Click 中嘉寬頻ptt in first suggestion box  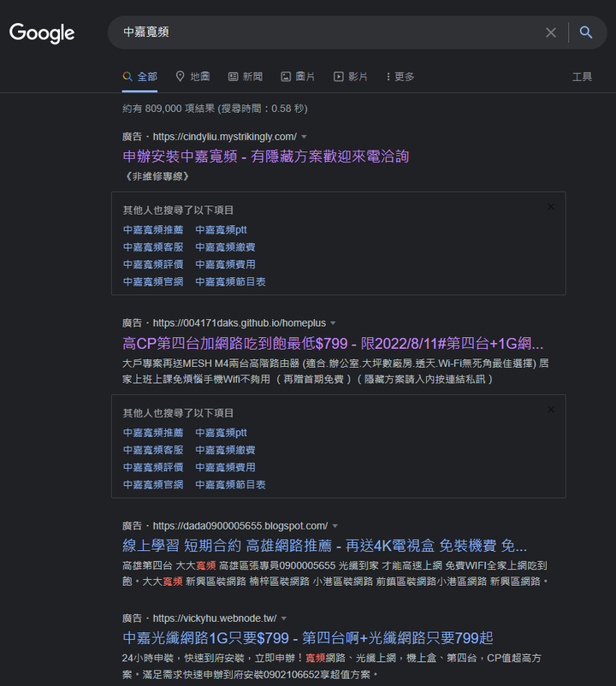(221, 230)
